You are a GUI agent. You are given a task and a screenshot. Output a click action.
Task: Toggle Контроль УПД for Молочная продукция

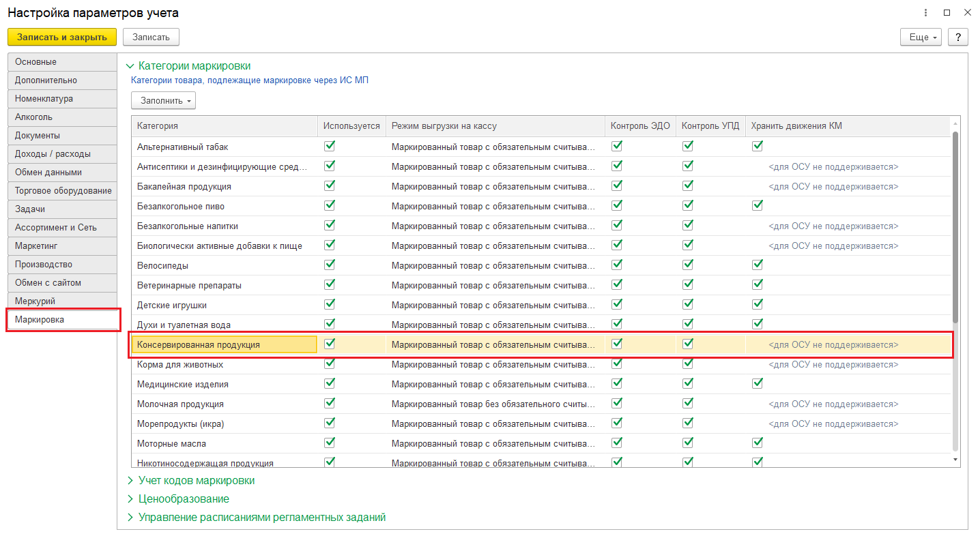688,403
